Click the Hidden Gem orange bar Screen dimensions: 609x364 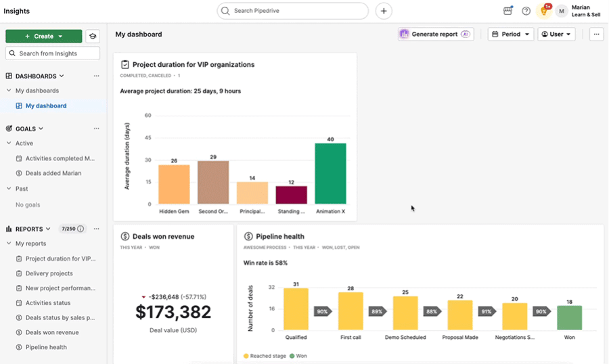pyautogui.click(x=174, y=184)
